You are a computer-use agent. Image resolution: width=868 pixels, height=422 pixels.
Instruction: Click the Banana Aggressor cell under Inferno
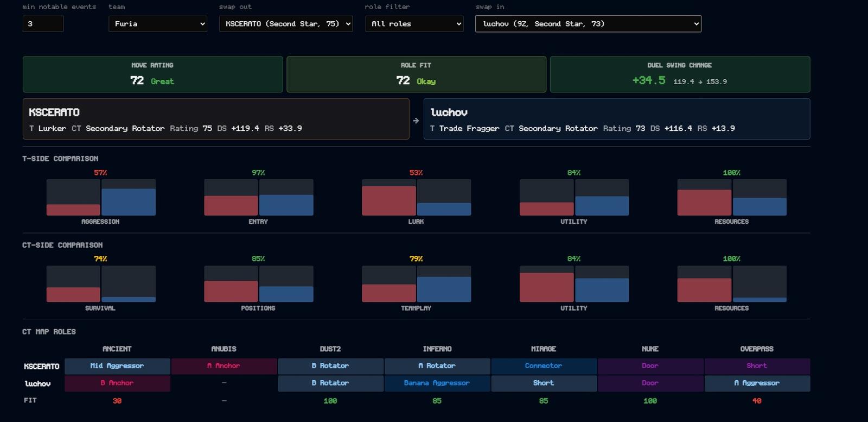[x=437, y=383]
